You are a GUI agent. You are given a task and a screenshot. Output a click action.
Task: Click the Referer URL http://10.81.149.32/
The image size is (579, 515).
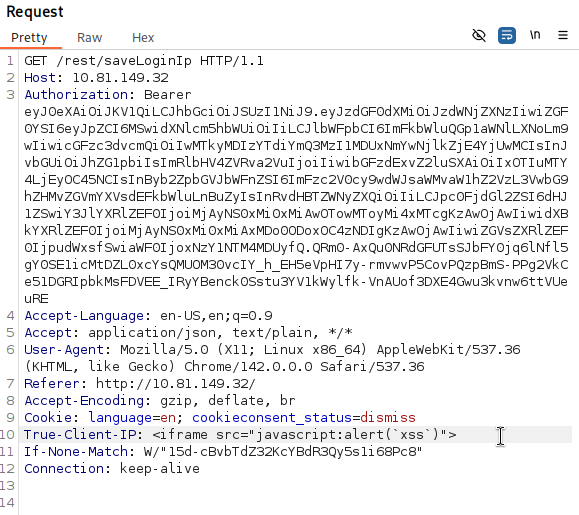click(175, 384)
